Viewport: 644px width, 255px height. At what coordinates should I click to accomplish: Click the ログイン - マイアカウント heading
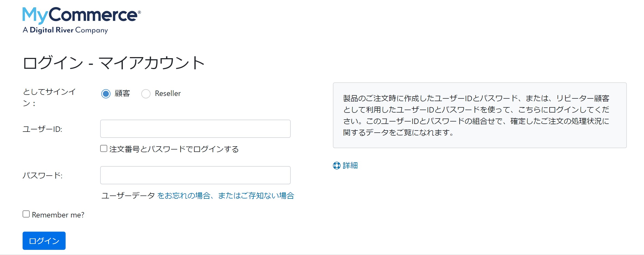pyautogui.click(x=114, y=63)
